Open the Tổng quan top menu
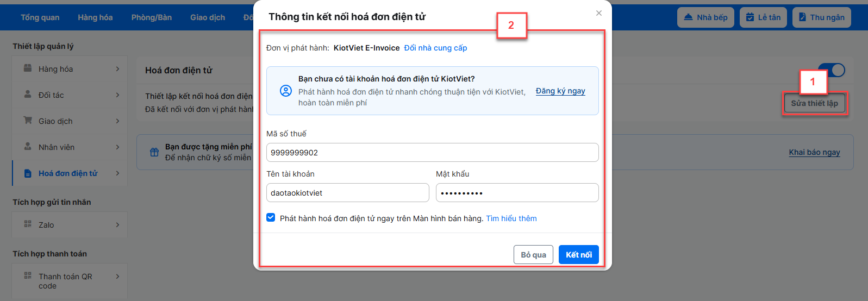Screen dimensions: 868x301 [x=40, y=17]
